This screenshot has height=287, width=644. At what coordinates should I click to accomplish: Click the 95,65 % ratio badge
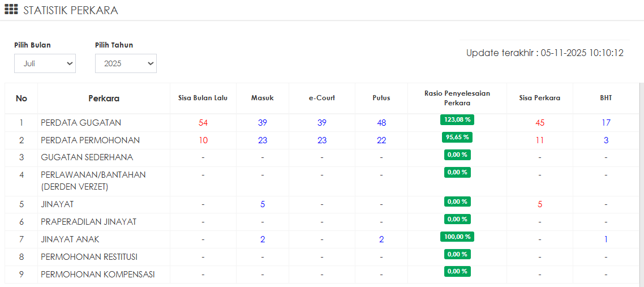point(457,137)
